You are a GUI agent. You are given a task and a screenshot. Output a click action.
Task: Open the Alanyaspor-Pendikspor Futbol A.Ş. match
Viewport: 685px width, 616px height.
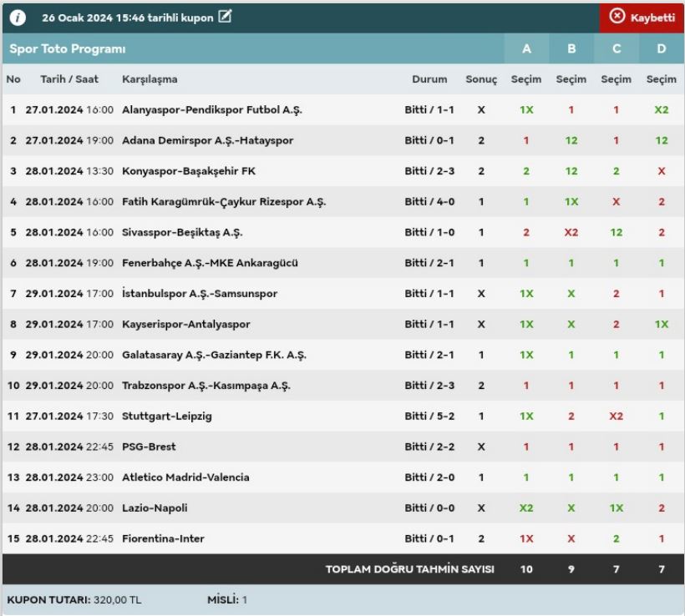(212, 110)
